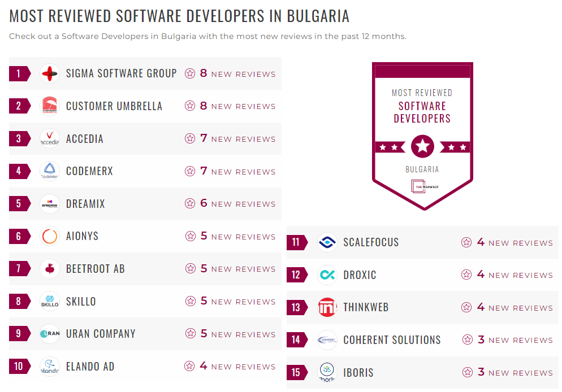
Task: Click the Accedia logo icon
Action: 49,138
